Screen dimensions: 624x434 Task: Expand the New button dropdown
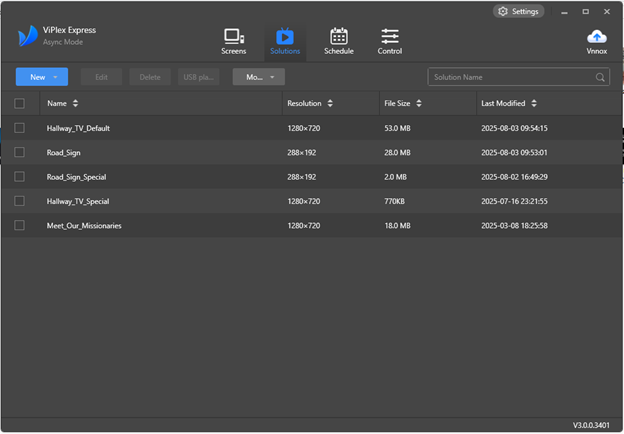[56, 77]
